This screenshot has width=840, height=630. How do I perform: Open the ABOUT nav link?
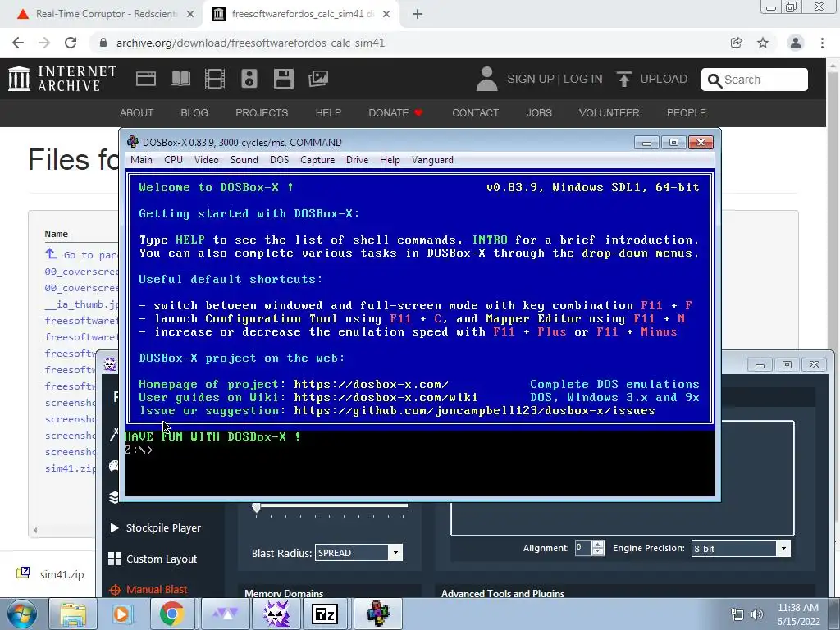136,113
